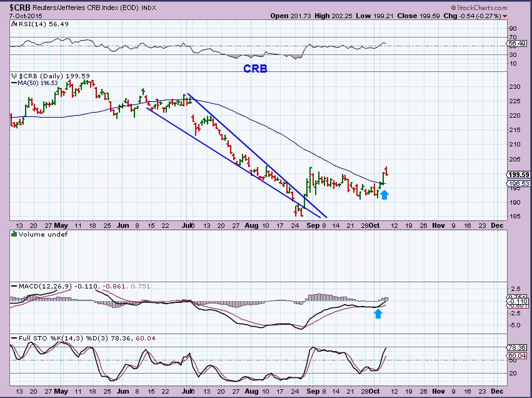
Task: Click the -0.110 MACD axis value tag
Action: pos(518,301)
